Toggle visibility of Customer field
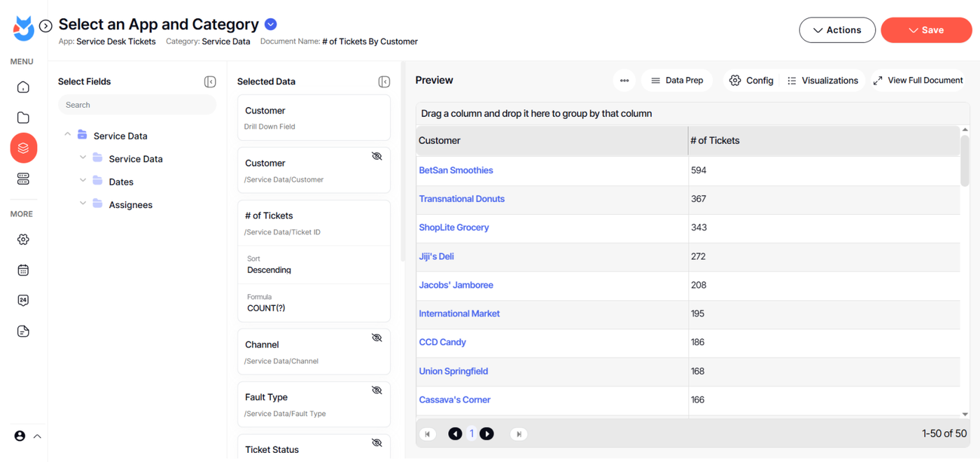 377,156
